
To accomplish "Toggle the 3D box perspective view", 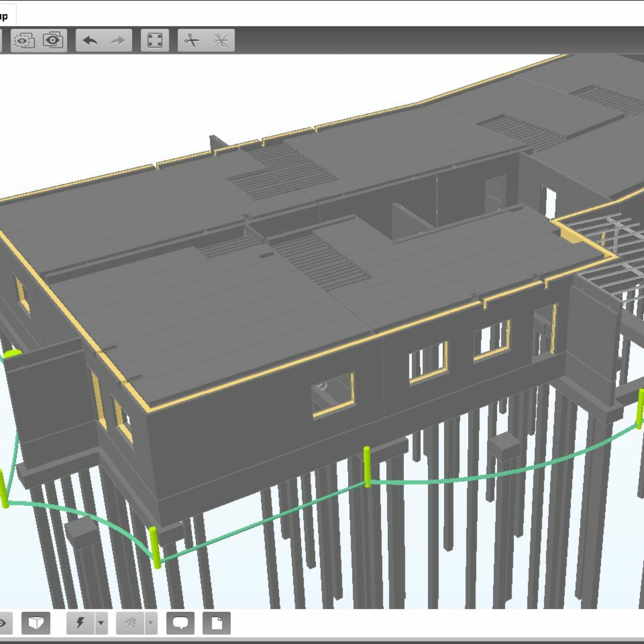I will pos(36,623).
